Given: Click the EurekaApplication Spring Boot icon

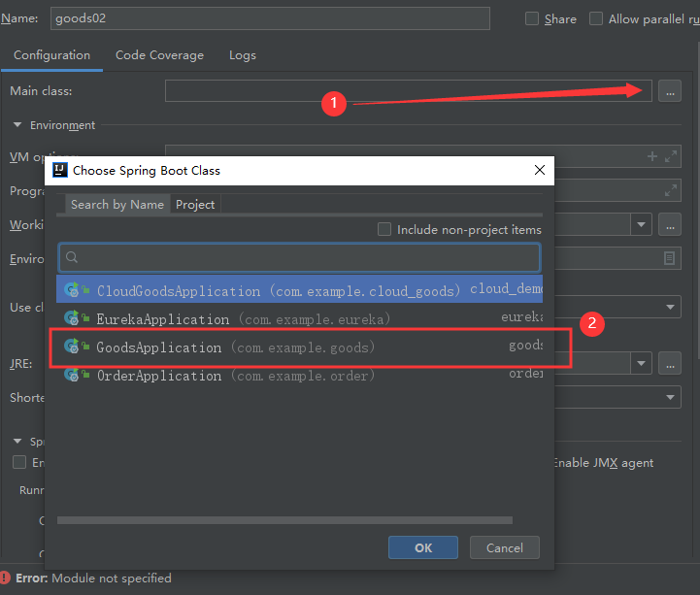Looking at the screenshot, I should pyautogui.click(x=72, y=317).
